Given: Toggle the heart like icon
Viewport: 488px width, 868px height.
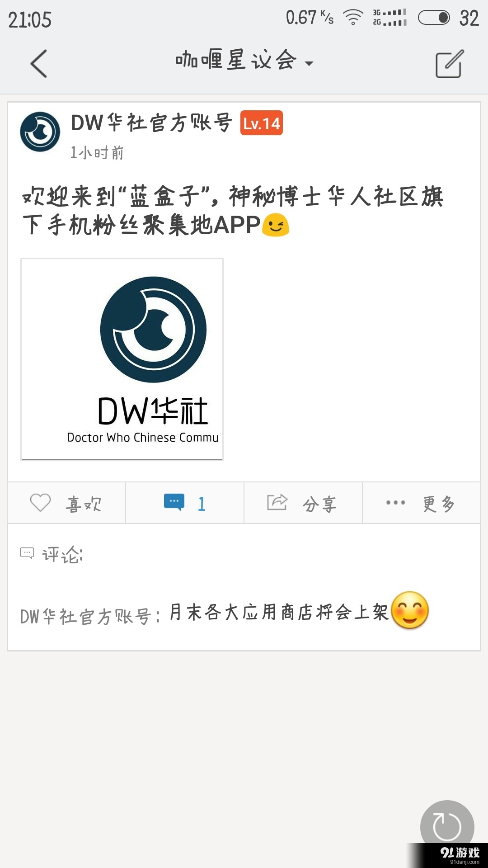Looking at the screenshot, I should (40, 503).
